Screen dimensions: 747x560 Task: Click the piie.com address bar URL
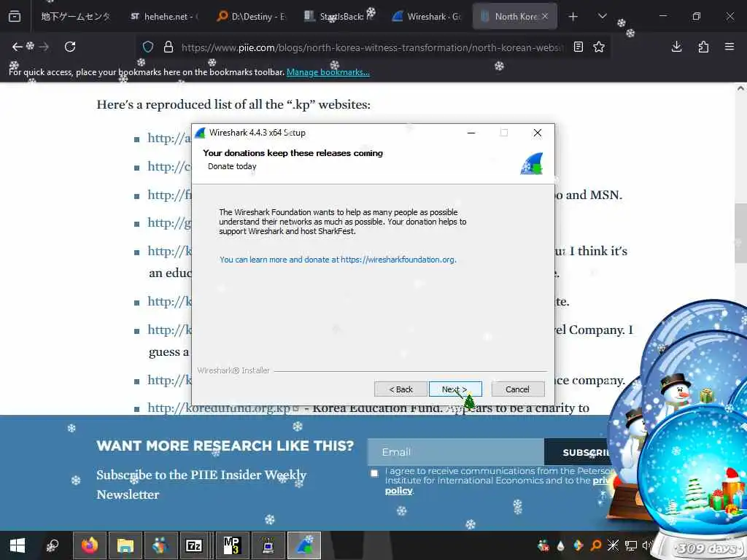pos(371,47)
